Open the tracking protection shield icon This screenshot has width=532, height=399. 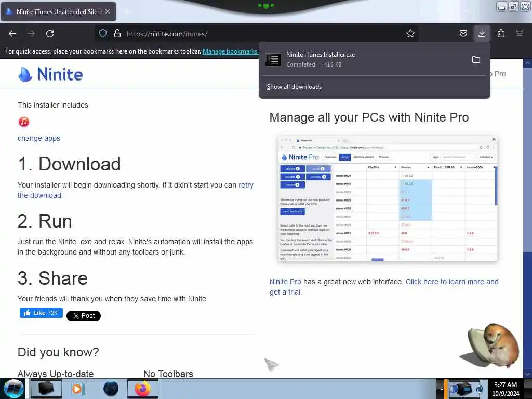(103, 33)
